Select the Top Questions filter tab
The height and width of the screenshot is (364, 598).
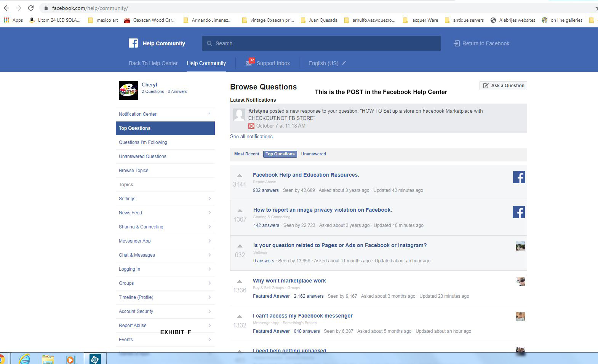pyautogui.click(x=280, y=154)
